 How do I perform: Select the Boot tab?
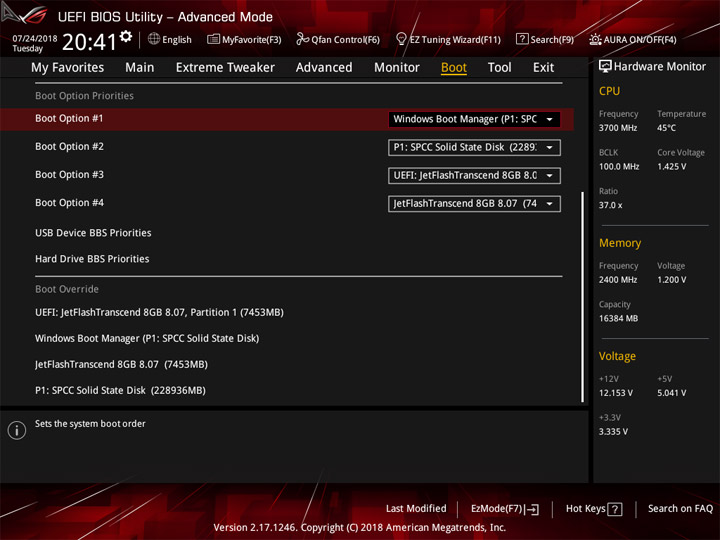click(454, 68)
